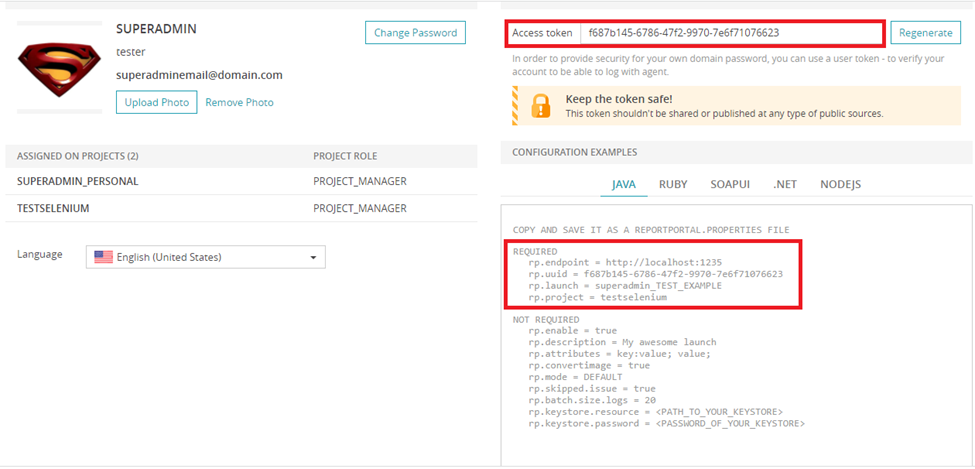The image size is (975, 469).
Task: Click the Remove Photo link
Action: tap(239, 102)
